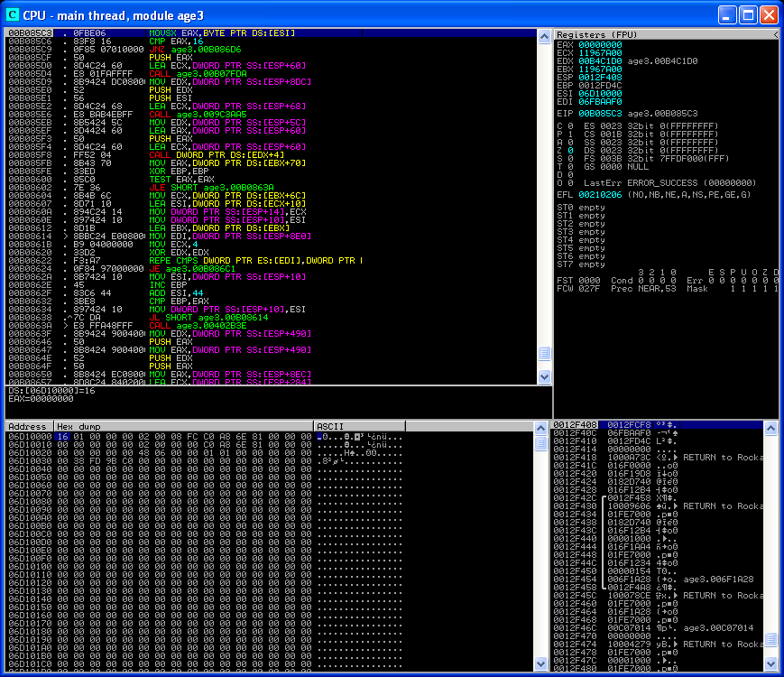Click the EDX register value 00B4C1D0
The width and height of the screenshot is (784, 677).
tap(600, 61)
